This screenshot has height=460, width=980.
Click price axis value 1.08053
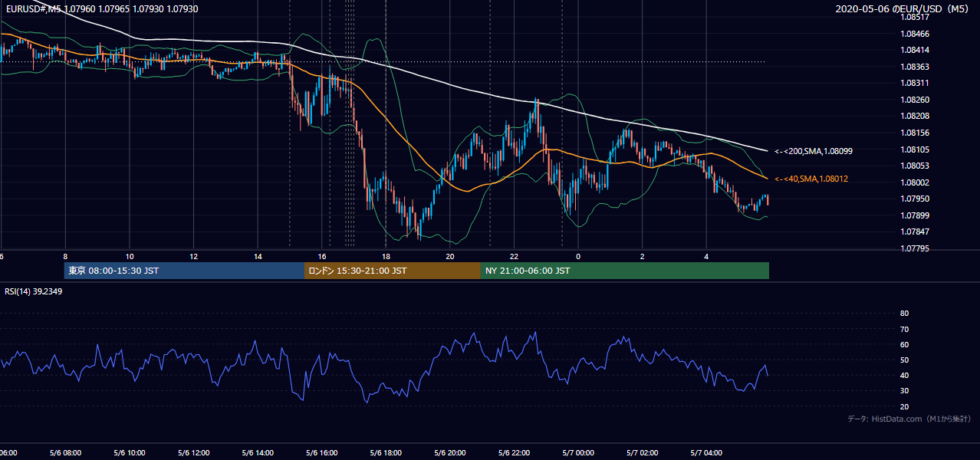coord(915,166)
